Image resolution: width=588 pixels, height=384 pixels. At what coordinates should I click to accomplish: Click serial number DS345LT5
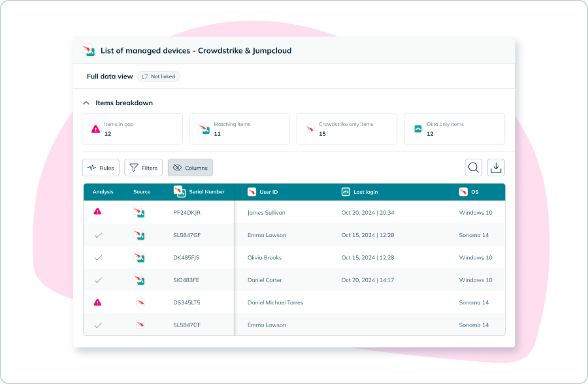(x=187, y=302)
